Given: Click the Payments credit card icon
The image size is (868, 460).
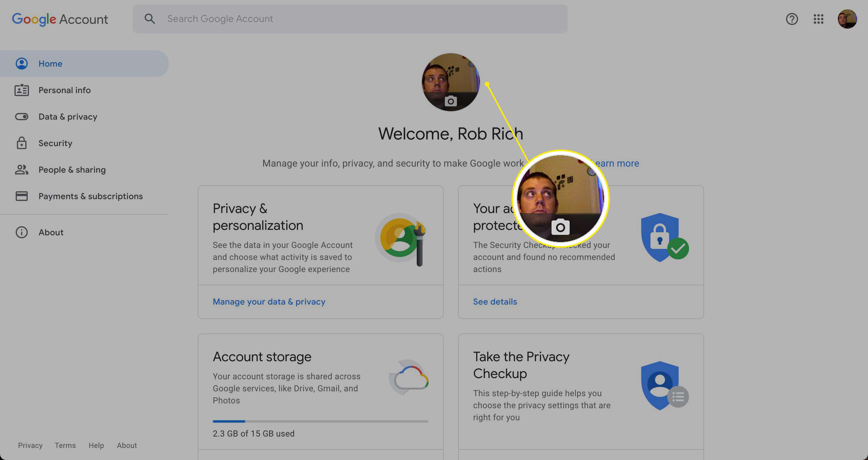Looking at the screenshot, I should [22, 196].
